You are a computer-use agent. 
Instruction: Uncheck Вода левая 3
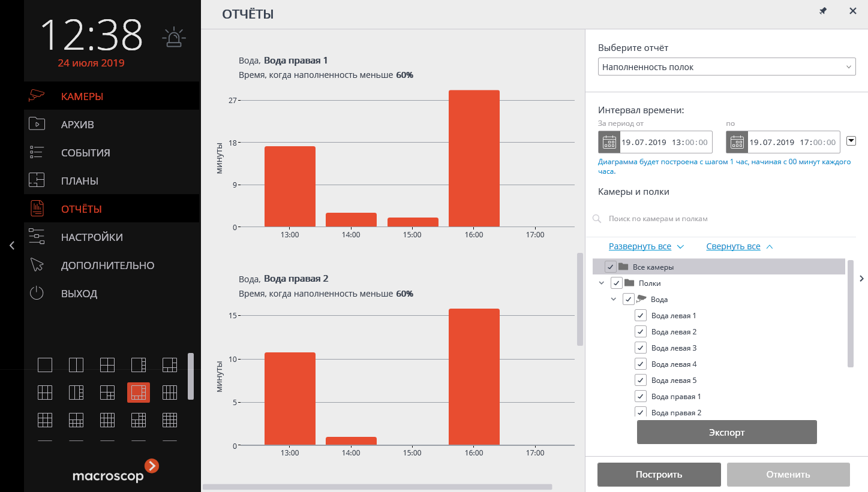tap(640, 348)
